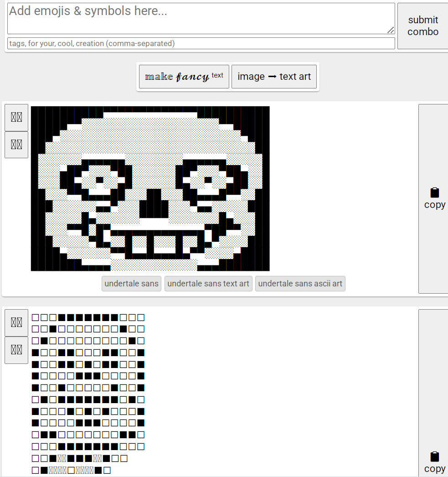Focus the comma-separated tags input field

pyautogui.click(x=201, y=43)
